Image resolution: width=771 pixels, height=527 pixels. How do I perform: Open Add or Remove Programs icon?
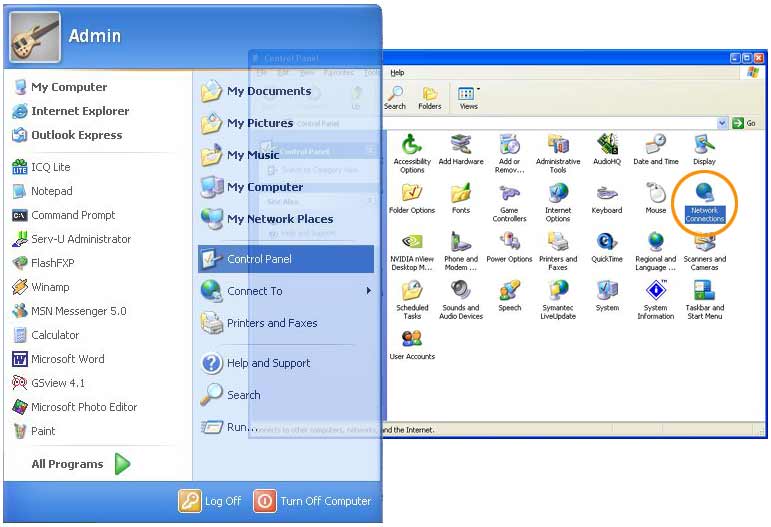[x=509, y=153]
